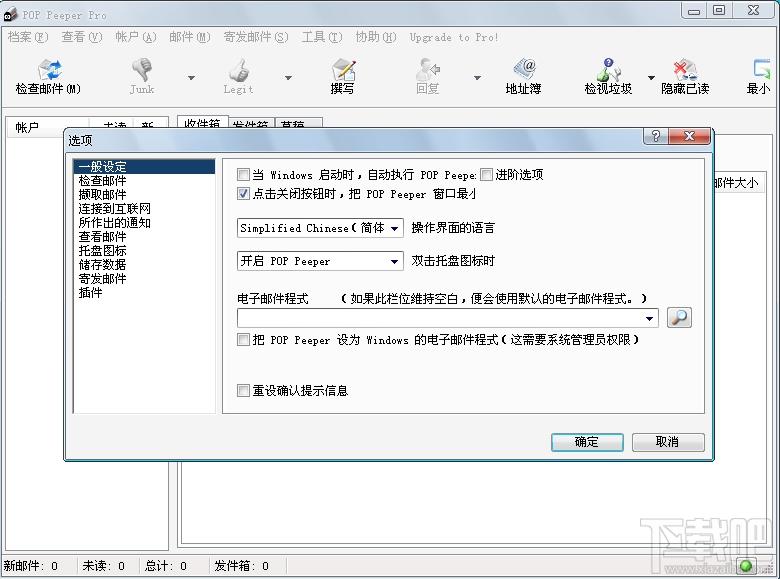Enable auto-run POP Peeper at Windows startup checkbox
The image size is (780, 579).
click(x=243, y=175)
